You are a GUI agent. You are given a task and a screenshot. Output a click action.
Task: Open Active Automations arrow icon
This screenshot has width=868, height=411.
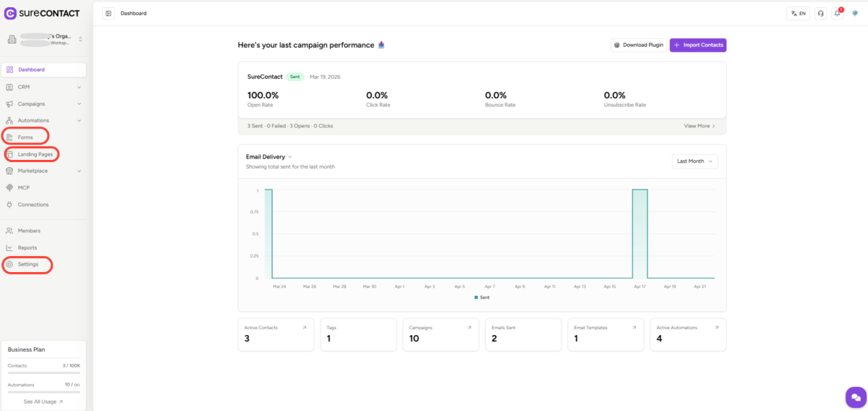pyautogui.click(x=717, y=328)
